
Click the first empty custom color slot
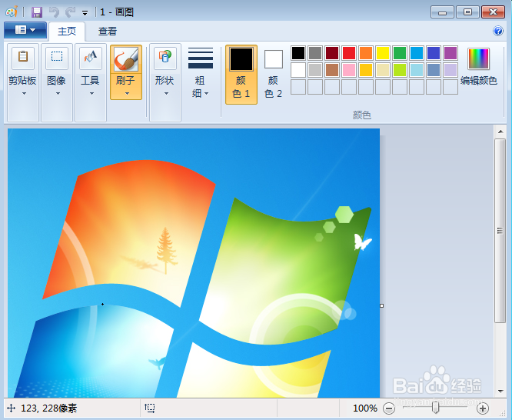click(x=298, y=87)
